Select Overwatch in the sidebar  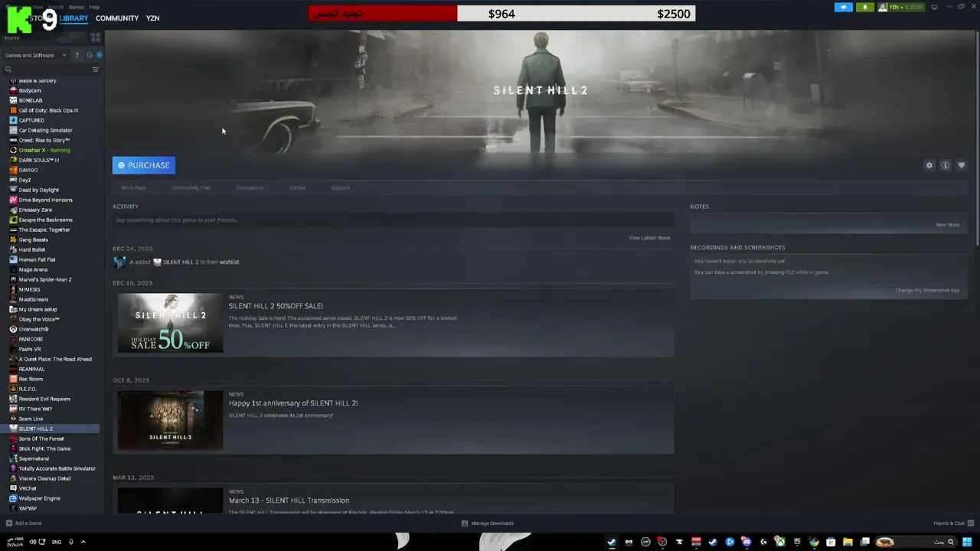tap(34, 329)
